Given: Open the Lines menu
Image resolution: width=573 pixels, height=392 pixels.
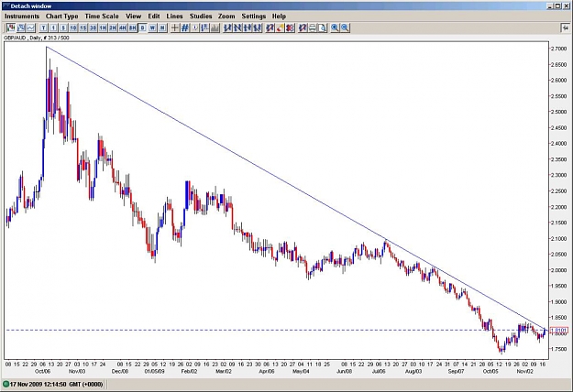Looking at the screenshot, I should 174,16.
